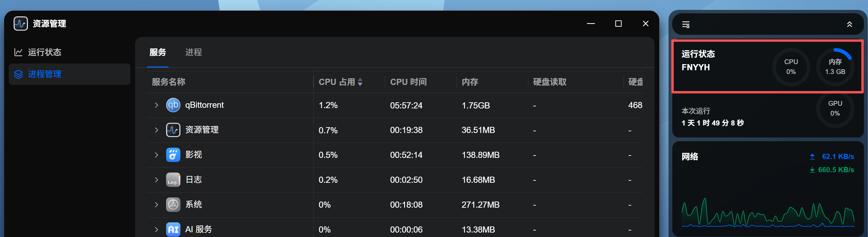Click the CPU 时间 column header
The height and width of the screenshot is (237, 868).
408,82
